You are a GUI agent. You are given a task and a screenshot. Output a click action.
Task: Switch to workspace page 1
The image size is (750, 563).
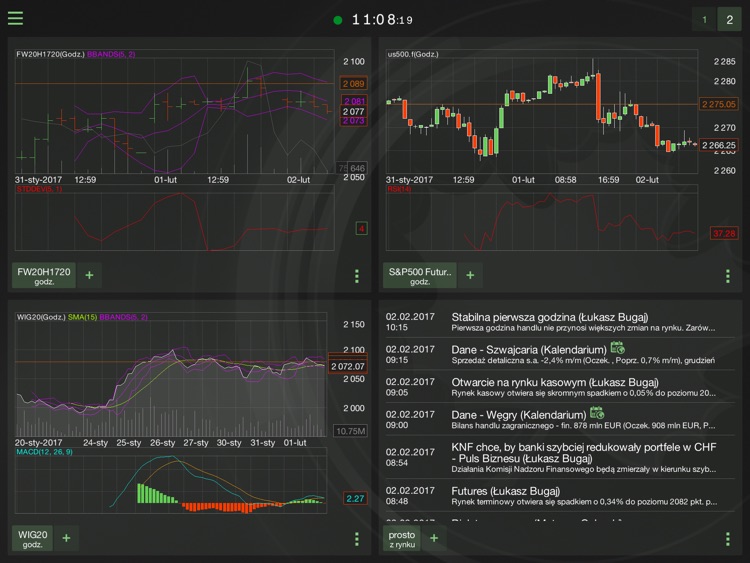704,20
